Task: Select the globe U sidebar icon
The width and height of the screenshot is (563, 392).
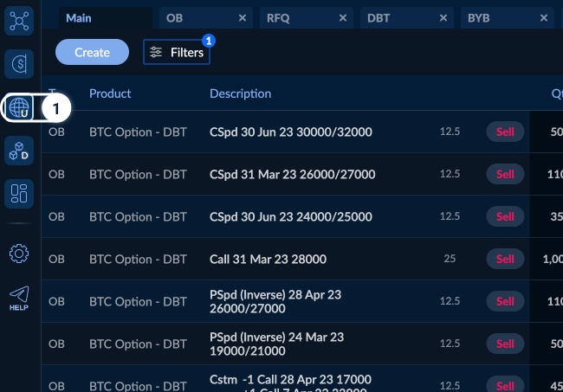Action: click(x=19, y=108)
